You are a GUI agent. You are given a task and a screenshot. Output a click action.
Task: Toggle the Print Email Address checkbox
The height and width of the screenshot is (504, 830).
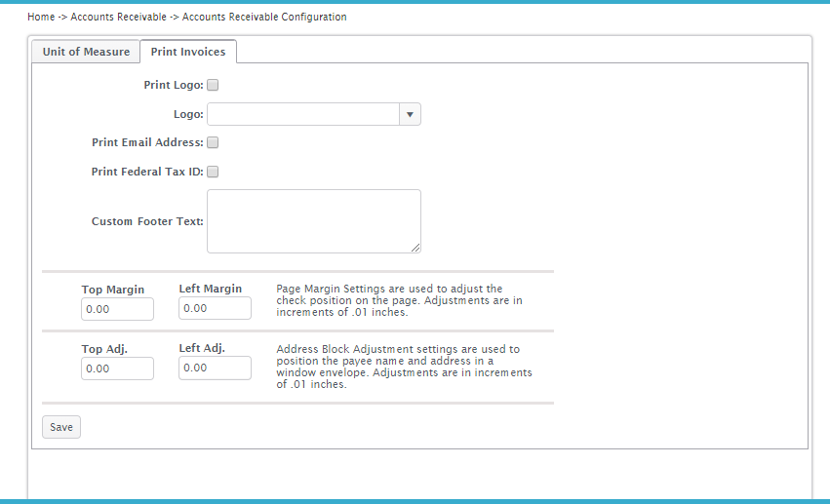tap(213, 142)
